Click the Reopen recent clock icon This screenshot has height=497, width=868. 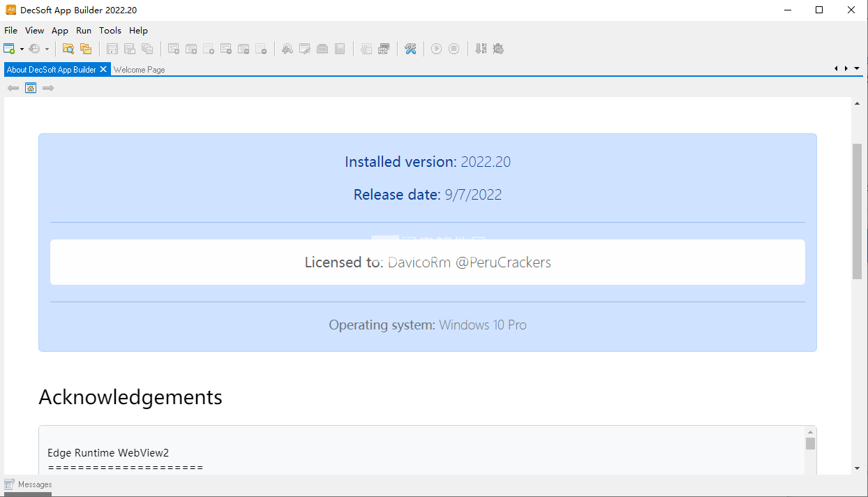coord(34,49)
